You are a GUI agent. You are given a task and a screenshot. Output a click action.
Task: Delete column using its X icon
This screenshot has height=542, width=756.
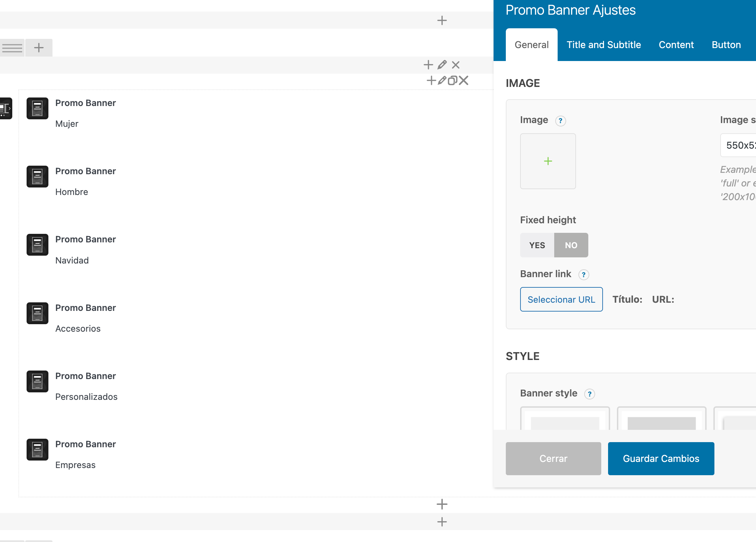tap(464, 80)
